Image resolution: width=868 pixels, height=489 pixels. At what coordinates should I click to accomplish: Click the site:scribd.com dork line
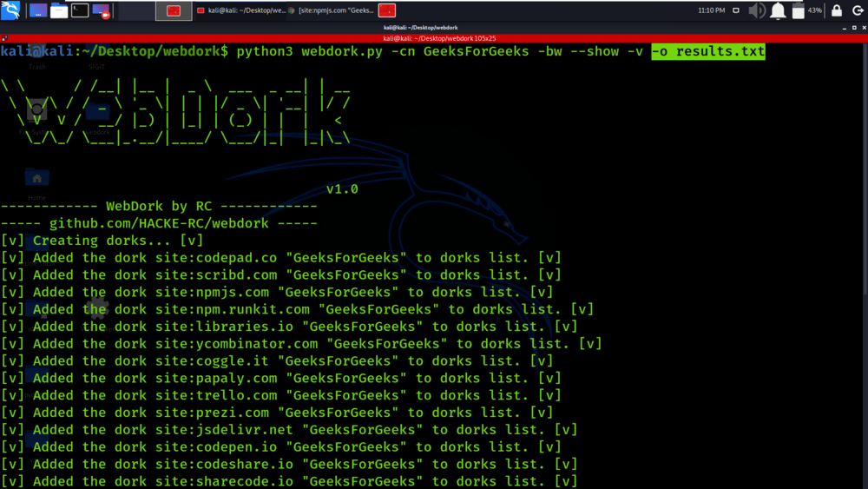[x=280, y=274]
